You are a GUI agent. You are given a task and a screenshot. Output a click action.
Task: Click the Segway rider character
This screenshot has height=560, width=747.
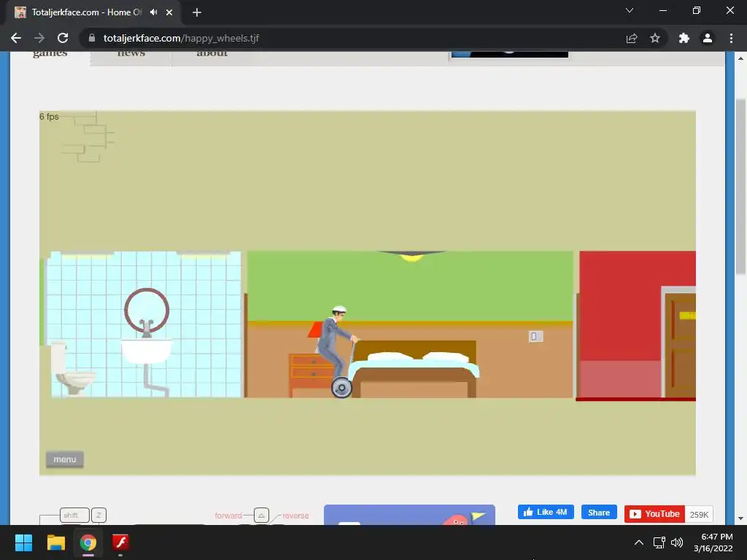coord(338,351)
